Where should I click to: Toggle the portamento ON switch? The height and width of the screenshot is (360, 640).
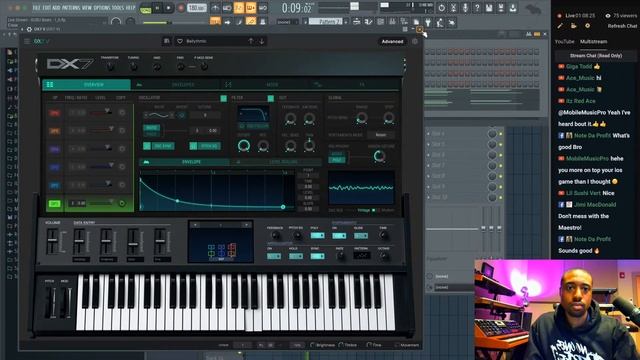(x=338, y=236)
